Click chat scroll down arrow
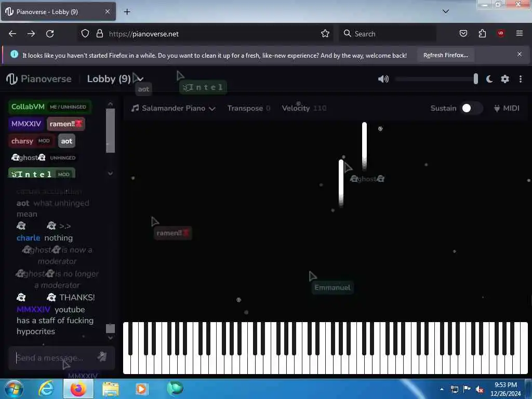 [x=110, y=338]
